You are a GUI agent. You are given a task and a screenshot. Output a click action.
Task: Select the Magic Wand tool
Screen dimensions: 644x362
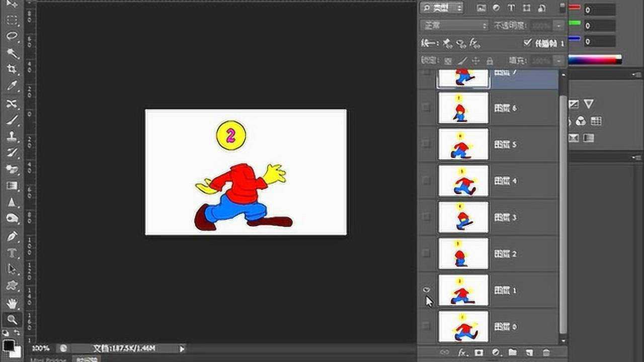pyautogui.click(x=12, y=54)
